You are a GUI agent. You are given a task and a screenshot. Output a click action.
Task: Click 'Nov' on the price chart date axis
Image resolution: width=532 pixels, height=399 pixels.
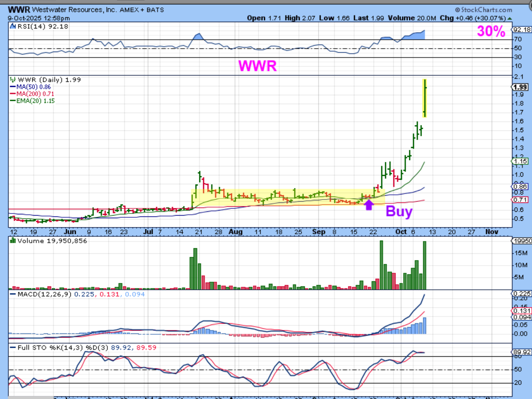click(491, 232)
